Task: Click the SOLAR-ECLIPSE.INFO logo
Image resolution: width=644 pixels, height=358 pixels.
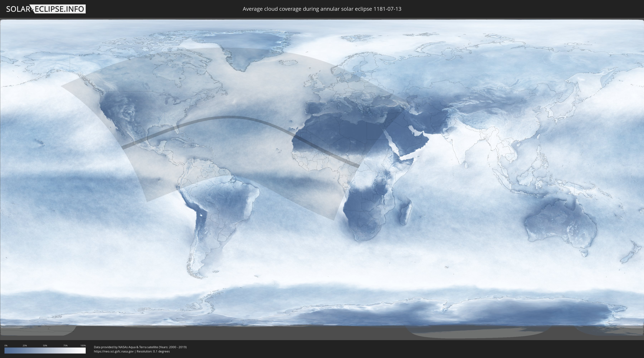Action: (45, 9)
